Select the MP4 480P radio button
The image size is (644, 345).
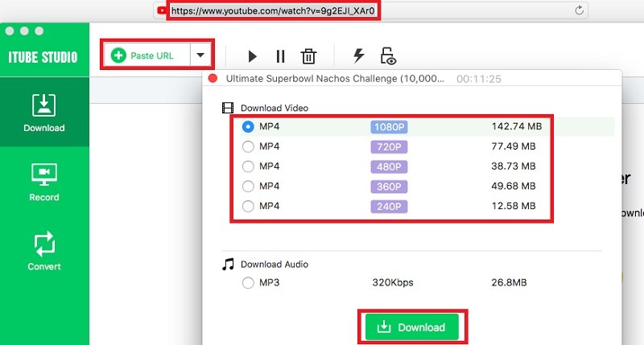point(248,166)
